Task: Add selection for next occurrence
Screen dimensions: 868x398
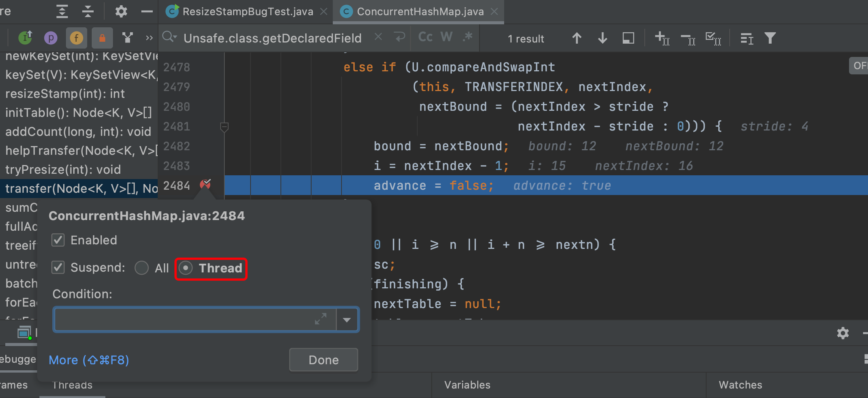Action: (662, 38)
